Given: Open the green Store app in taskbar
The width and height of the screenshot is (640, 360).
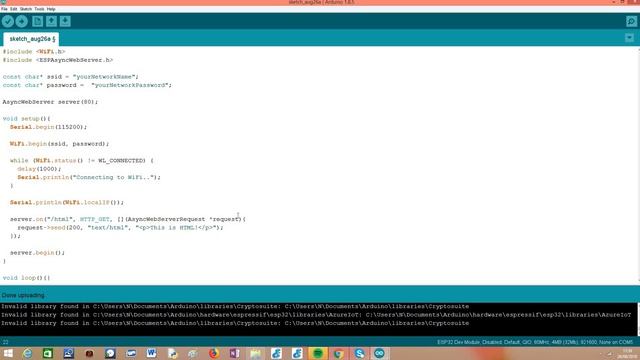Looking at the screenshot, I should coord(48,353).
